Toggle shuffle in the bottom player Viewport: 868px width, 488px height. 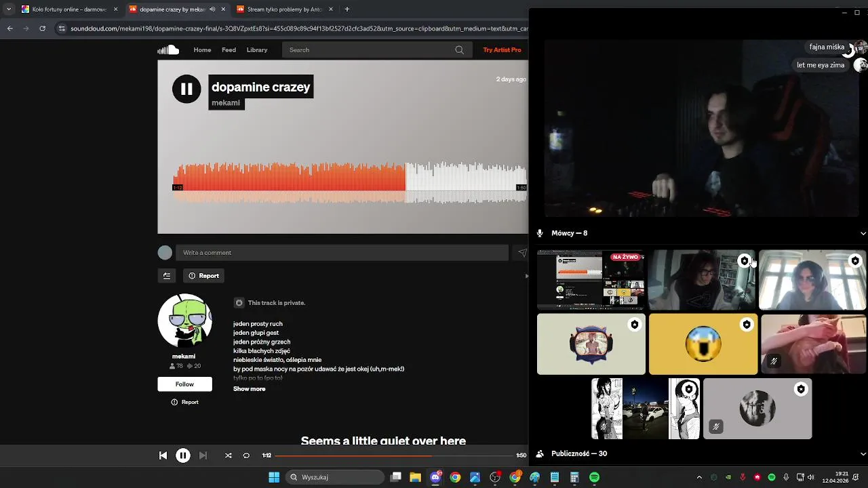tap(228, 455)
